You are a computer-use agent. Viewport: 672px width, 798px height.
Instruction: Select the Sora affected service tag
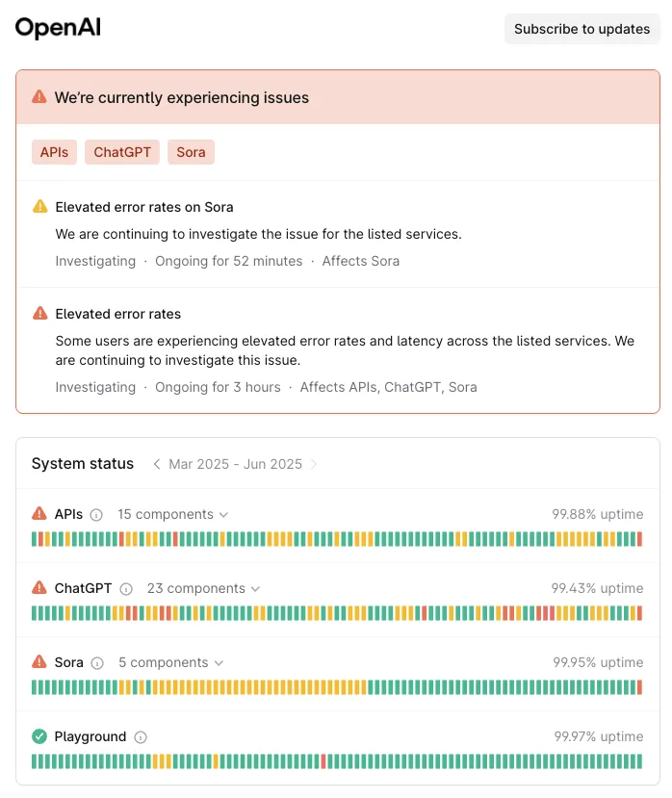pyautogui.click(x=191, y=152)
